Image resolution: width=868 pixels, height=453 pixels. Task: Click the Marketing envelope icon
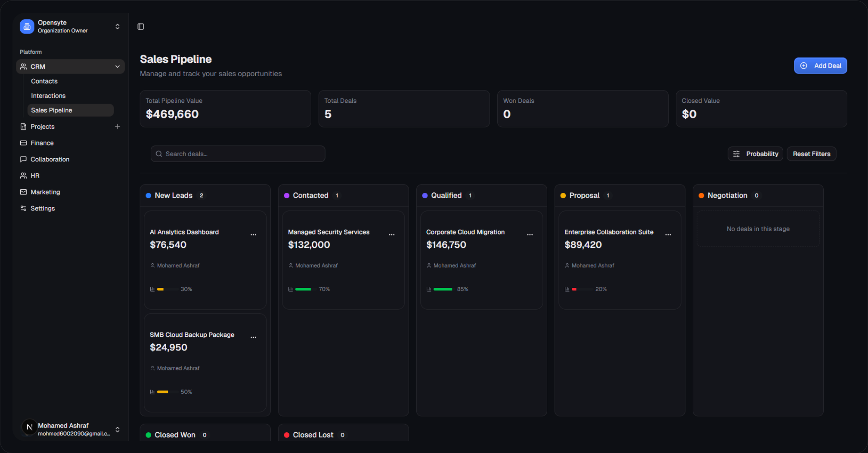(x=23, y=192)
